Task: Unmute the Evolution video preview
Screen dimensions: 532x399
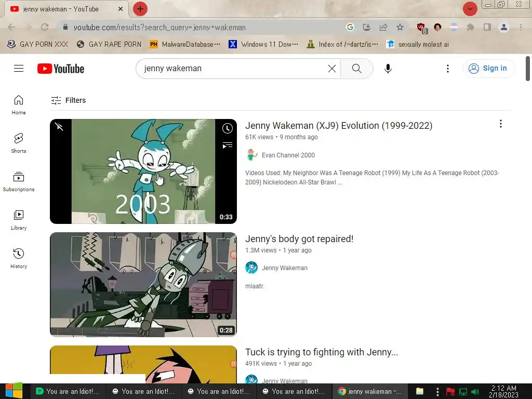Action: pyautogui.click(x=59, y=127)
